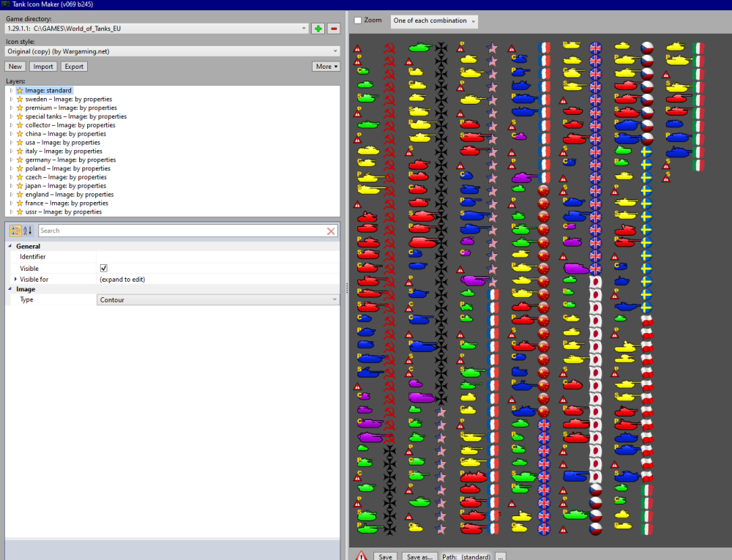
Task: Click the star icon of italy layer
Action: pyautogui.click(x=20, y=152)
